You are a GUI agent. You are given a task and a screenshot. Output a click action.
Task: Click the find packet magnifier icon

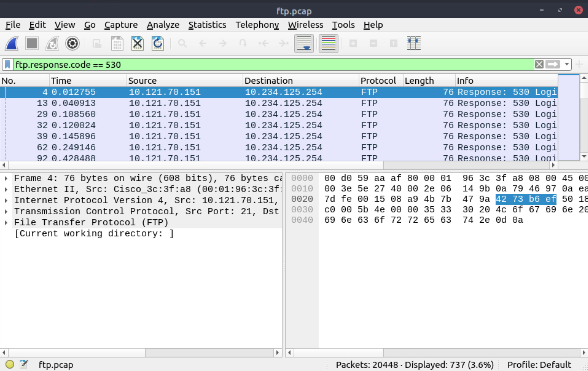point(182,43)
